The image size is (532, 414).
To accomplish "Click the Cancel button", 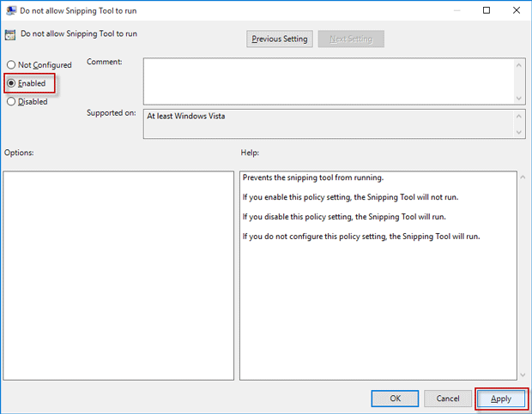I will (448, 399).
